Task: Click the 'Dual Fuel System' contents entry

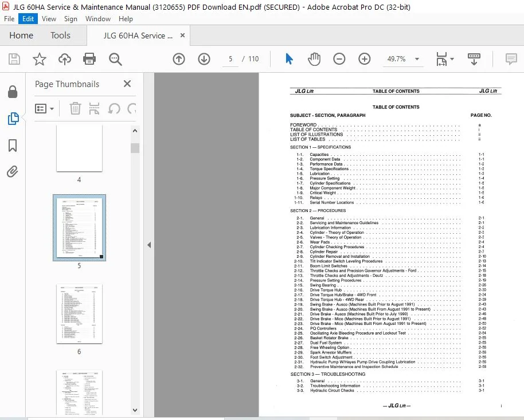Action: 326,343
